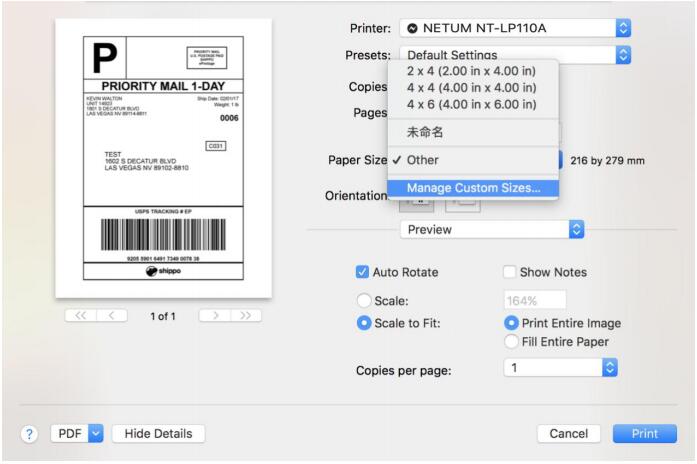Advance to next page using single-right arrow

(x=214, y=315)
